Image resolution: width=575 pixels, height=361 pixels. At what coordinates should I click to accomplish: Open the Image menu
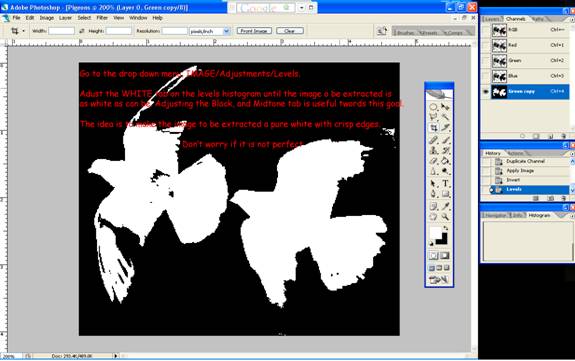pos(47,18)
